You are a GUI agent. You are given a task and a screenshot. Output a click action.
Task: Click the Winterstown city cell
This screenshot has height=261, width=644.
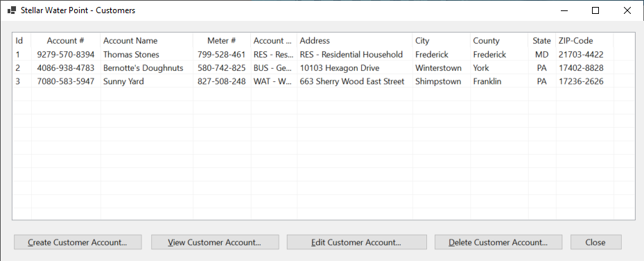click(438, 68)
